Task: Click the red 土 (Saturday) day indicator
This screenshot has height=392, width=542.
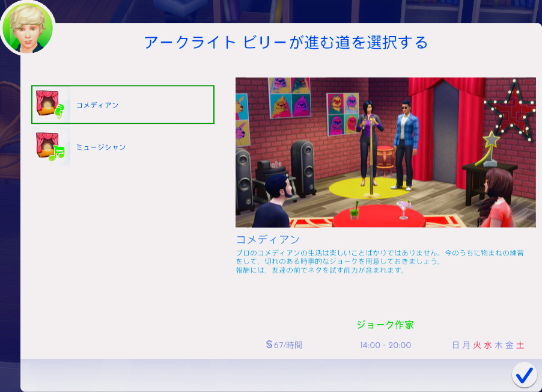Action: pos(520,345)
